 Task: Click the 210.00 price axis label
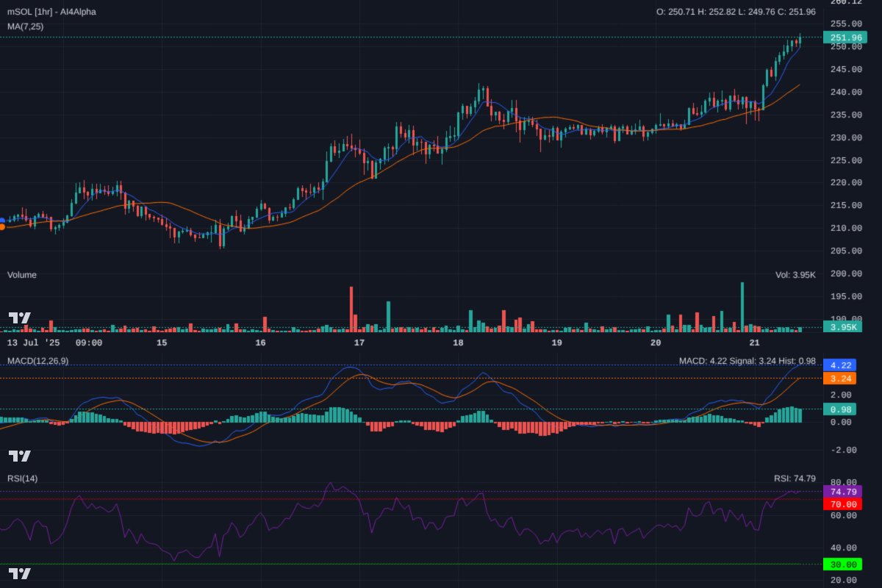(x=846, y=229)
